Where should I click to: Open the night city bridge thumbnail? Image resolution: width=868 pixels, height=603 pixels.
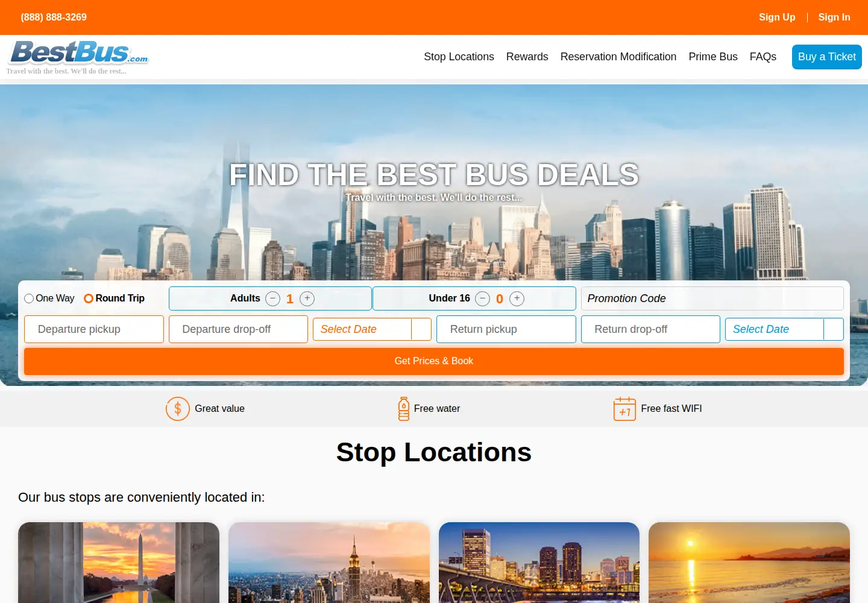[x=539, y=563]
